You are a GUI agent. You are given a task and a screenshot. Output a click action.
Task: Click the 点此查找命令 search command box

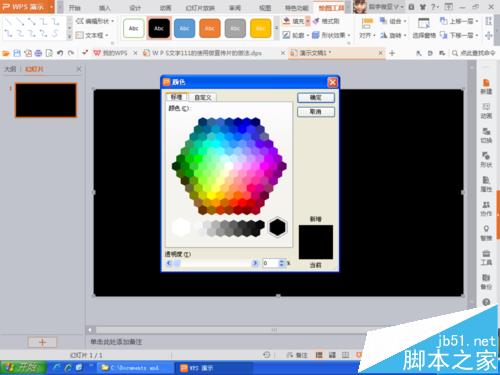(474, 53)
